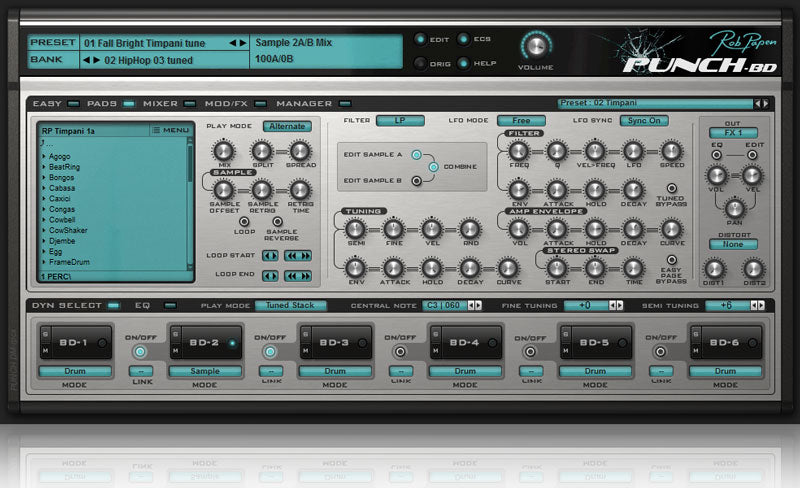
Task: Open the None distort type dropdown
Action: point(733,245)
